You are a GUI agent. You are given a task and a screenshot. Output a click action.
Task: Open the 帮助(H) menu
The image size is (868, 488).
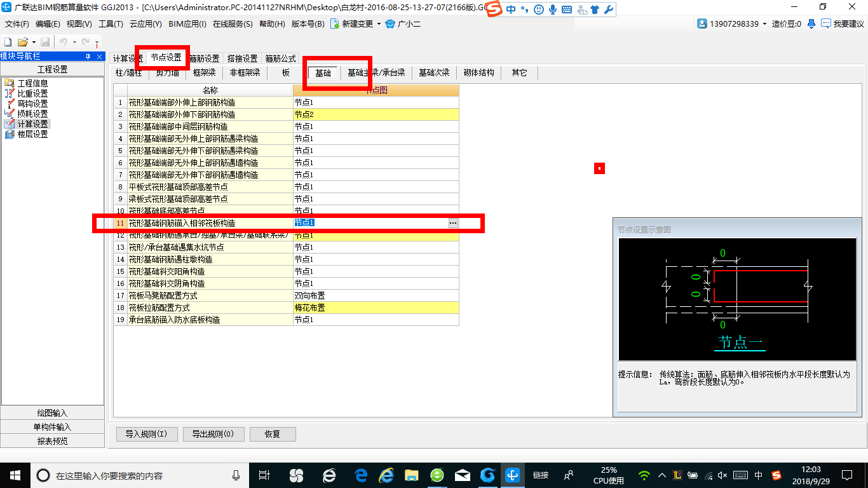pos(273,24)
